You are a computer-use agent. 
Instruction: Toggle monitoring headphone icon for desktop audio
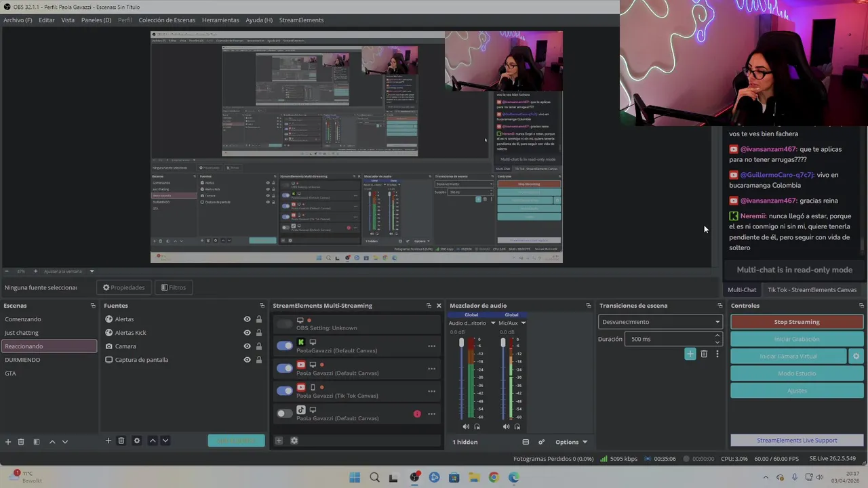pyautogui.click(x=477, y=426)
